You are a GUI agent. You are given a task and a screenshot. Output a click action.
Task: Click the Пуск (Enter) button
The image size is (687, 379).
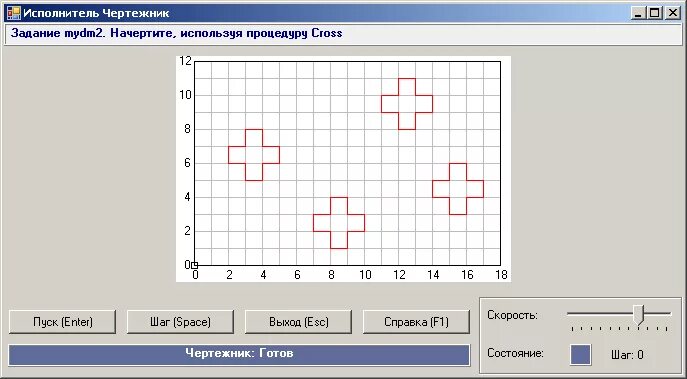tap(63, 322)
